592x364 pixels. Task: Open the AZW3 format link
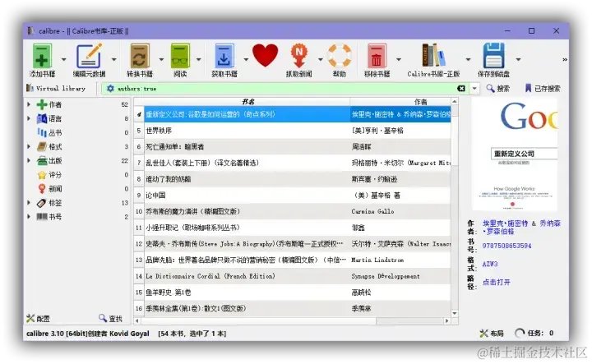(490, 264)
